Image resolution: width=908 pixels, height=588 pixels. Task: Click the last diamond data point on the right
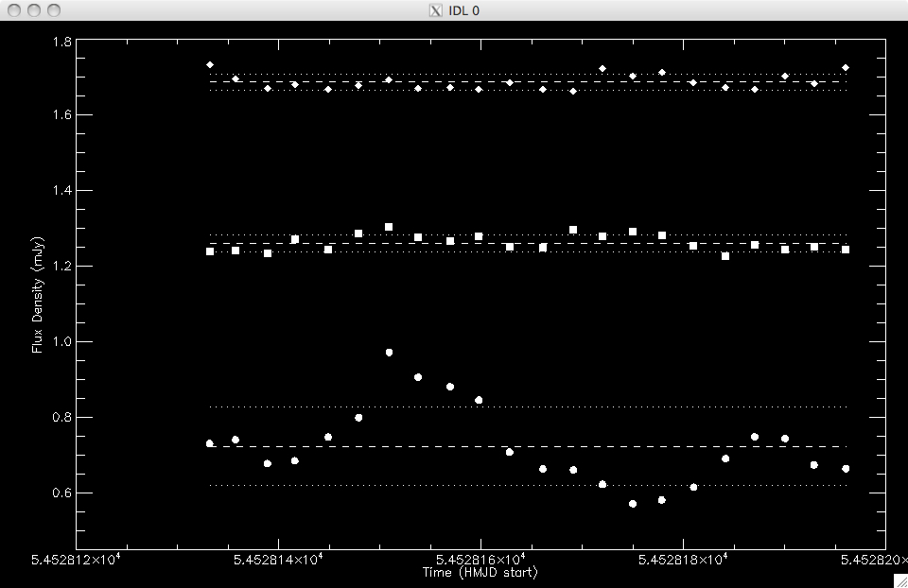point(846,68)
